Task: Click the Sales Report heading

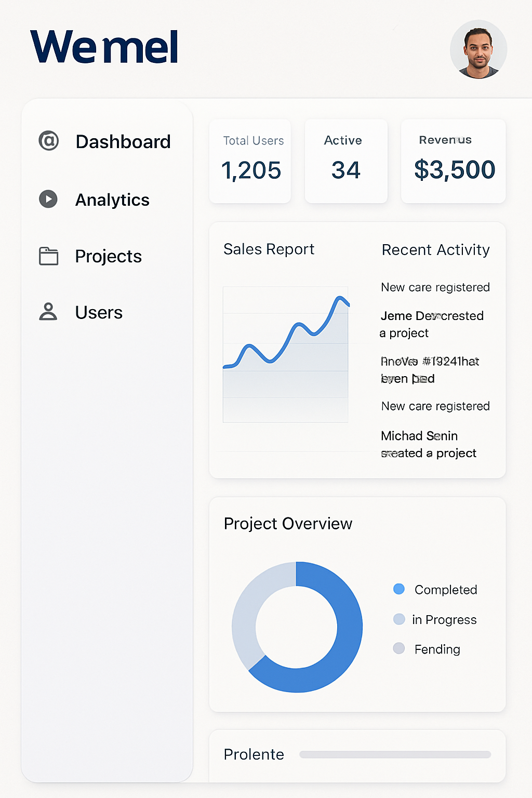Action: (269, 249)
